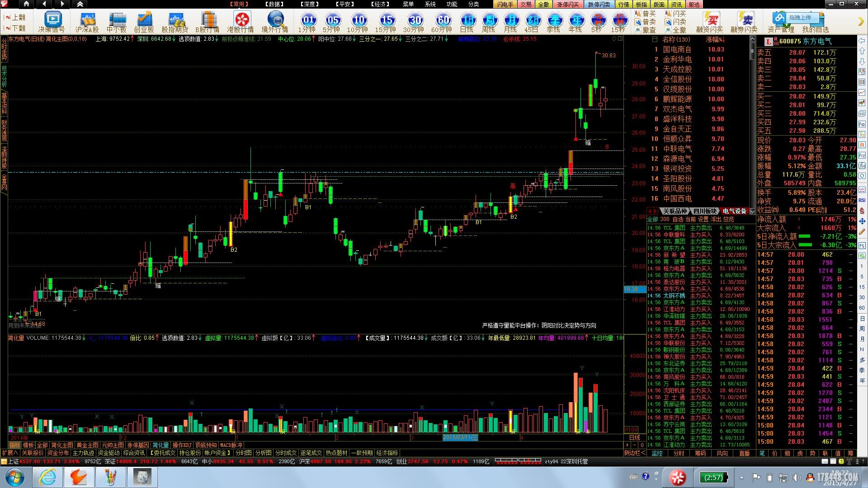Select the 简化主图 indicator tab
This screenshot has width=868, height=488.
[x=62, y=445]
